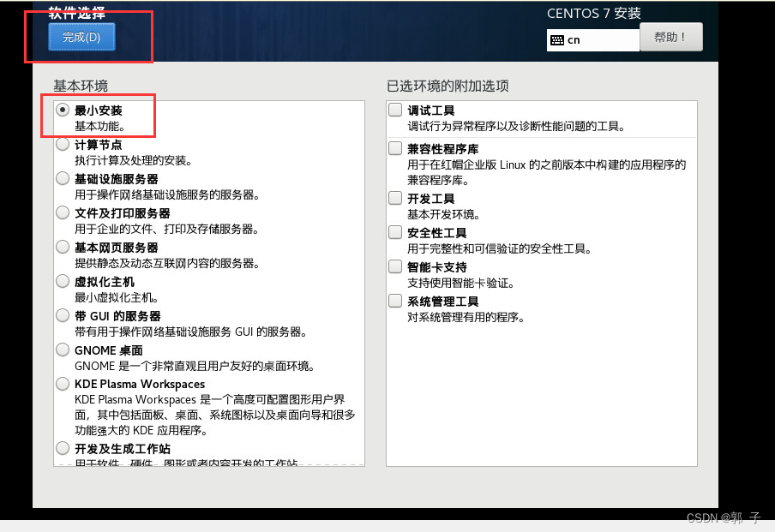Click text 支持使用智能卡验证。
775x532 pixels.
(x=460, y=283)
